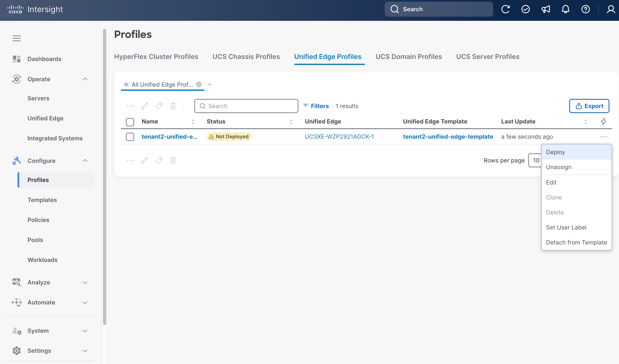Sort by Name column arrows
This screenshot has height=364, width=619.
coord(193,122)
